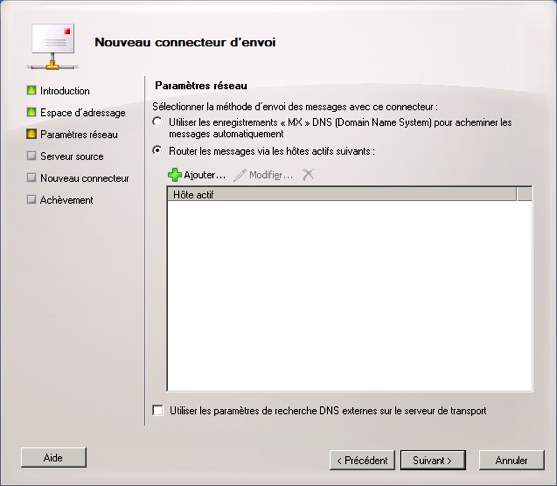
Task: Click the pencil Modifier icon
Action: tap(240, 175)
